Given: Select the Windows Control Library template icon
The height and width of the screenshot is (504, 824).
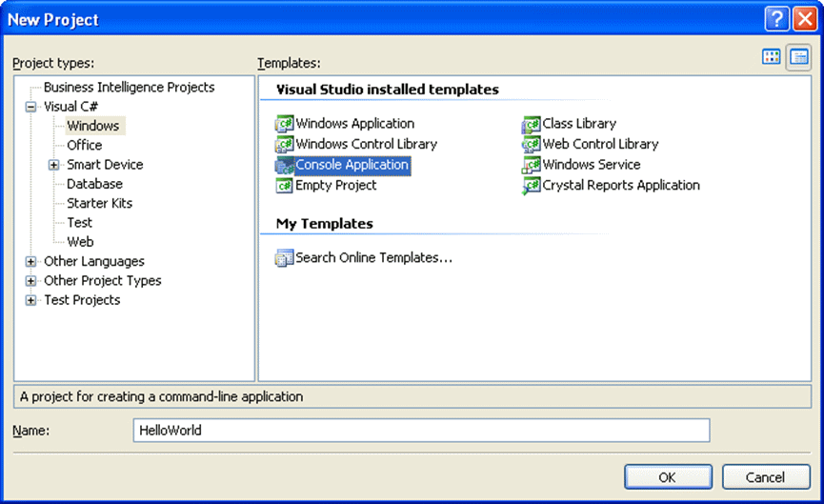Looking at the screenshot, I should click(x=284, y=144).
